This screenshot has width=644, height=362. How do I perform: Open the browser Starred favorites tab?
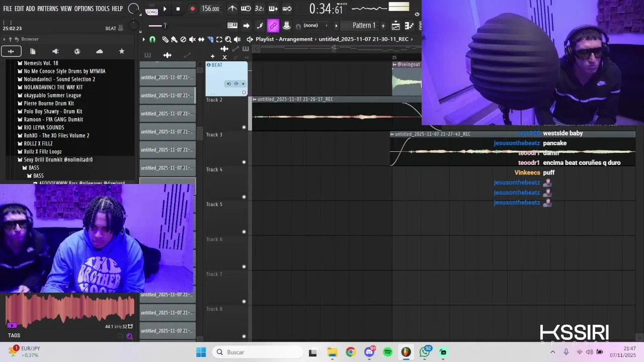click(121, 51)
